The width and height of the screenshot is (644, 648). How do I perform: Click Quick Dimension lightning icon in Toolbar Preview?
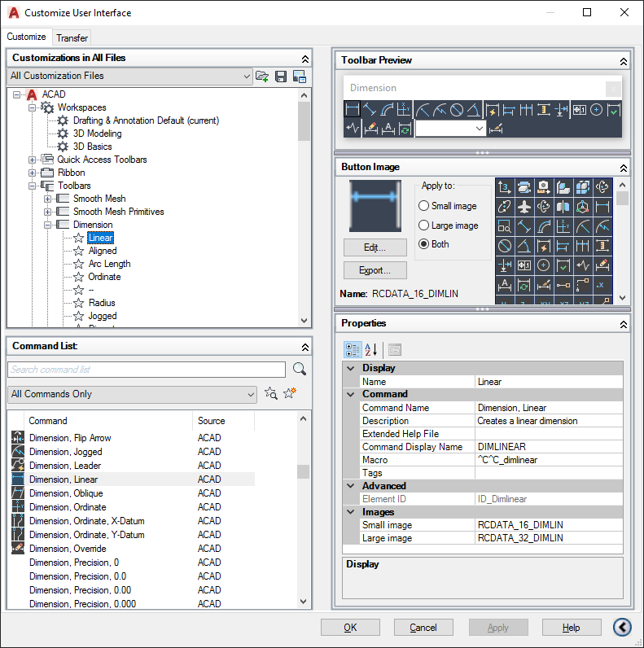coord(493,110)
